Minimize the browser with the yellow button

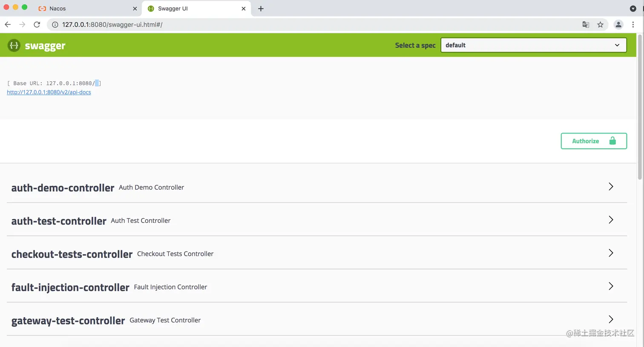coord(15,7)
